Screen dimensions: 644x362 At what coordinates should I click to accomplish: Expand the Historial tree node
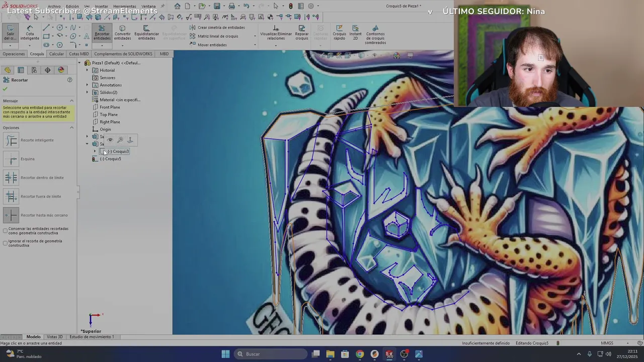coord(87,70)
